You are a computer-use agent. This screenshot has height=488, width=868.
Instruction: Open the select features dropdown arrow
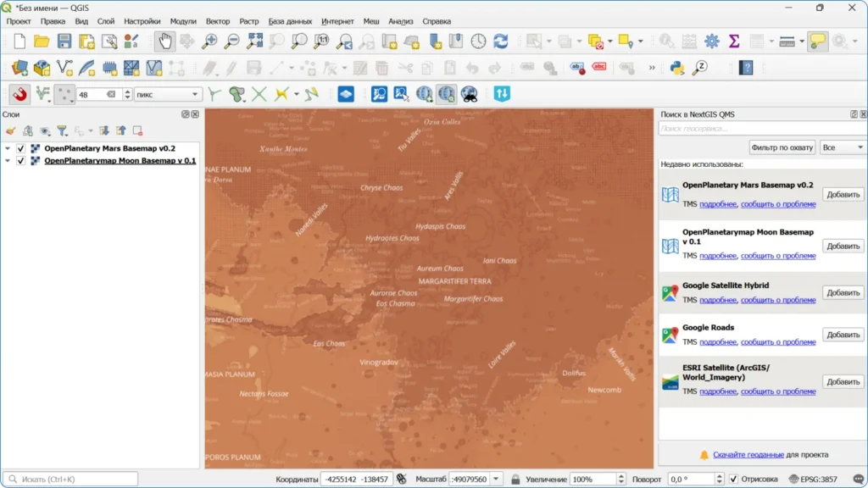(x=549, y=42)
